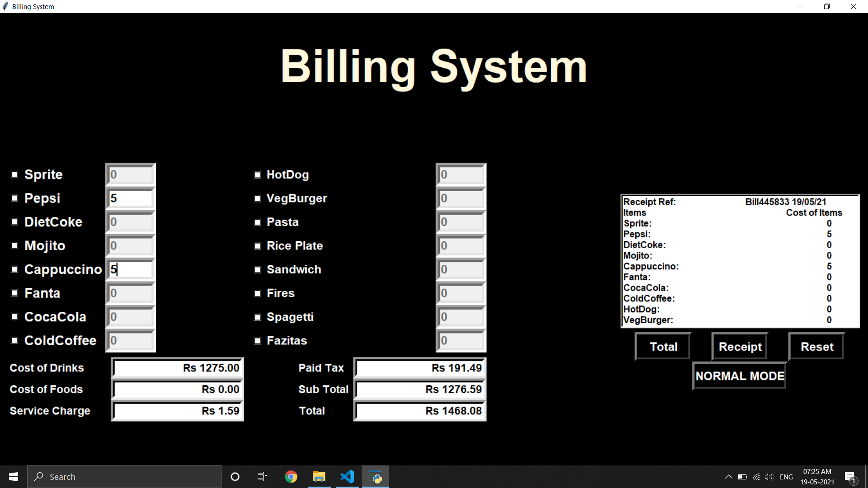Check the Pepsi checkbox
The width and height of the screenshot is (868, 488).
(14, 198)
